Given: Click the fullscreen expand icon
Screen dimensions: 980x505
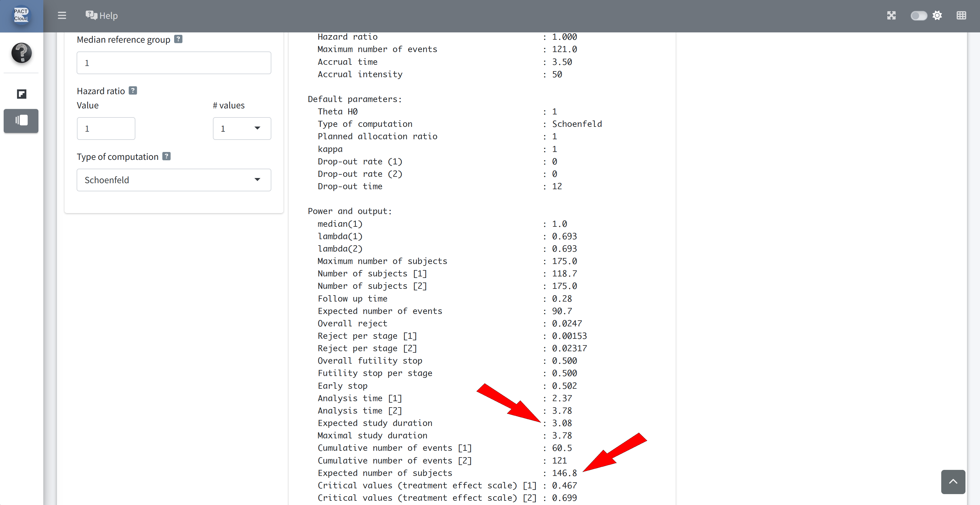Looking at the screenshot, I should [x=891, y=15].
